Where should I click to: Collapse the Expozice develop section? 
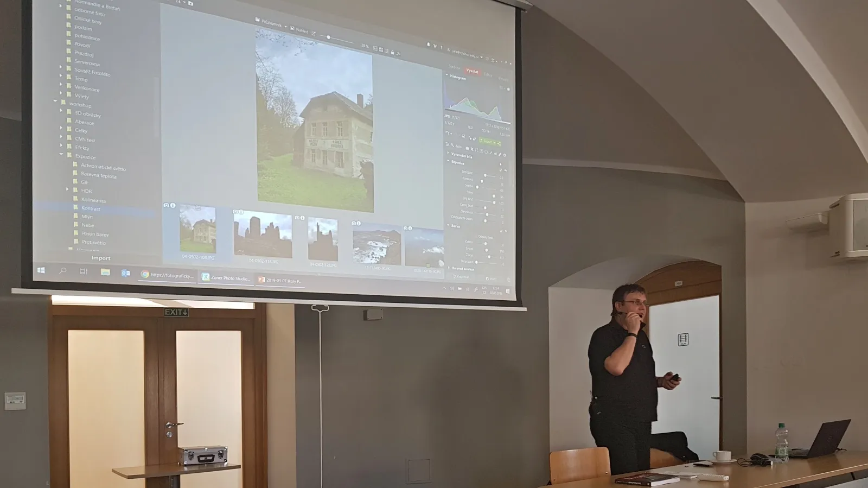click(x=449, y=161)
